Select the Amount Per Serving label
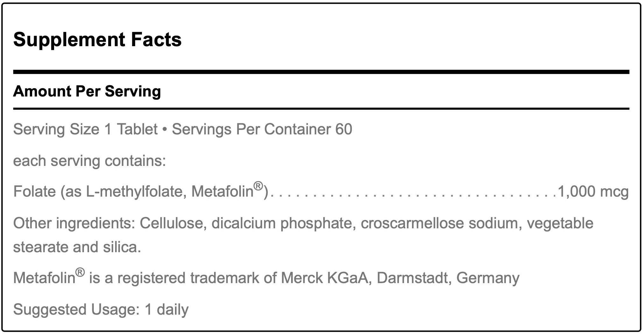Viewport: 644px width, 335px height. [87, 91]
